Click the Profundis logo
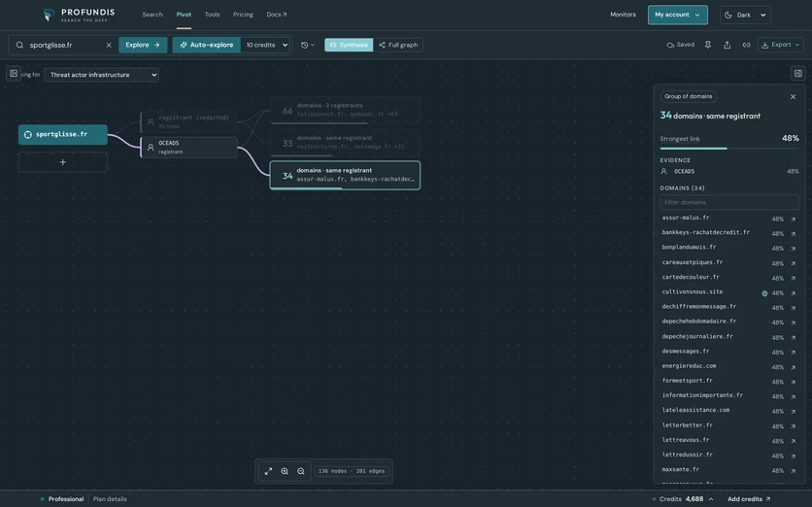812x507 pixels. [79, 15]
